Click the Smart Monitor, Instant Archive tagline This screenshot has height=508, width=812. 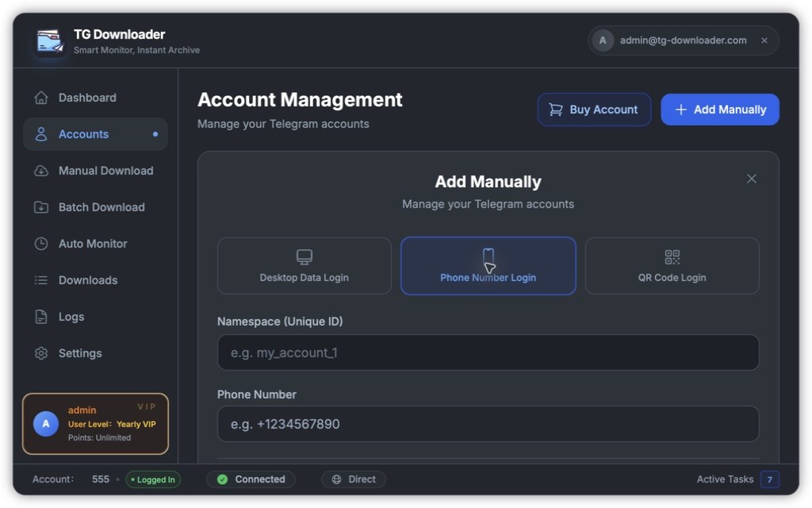[136, 50]
